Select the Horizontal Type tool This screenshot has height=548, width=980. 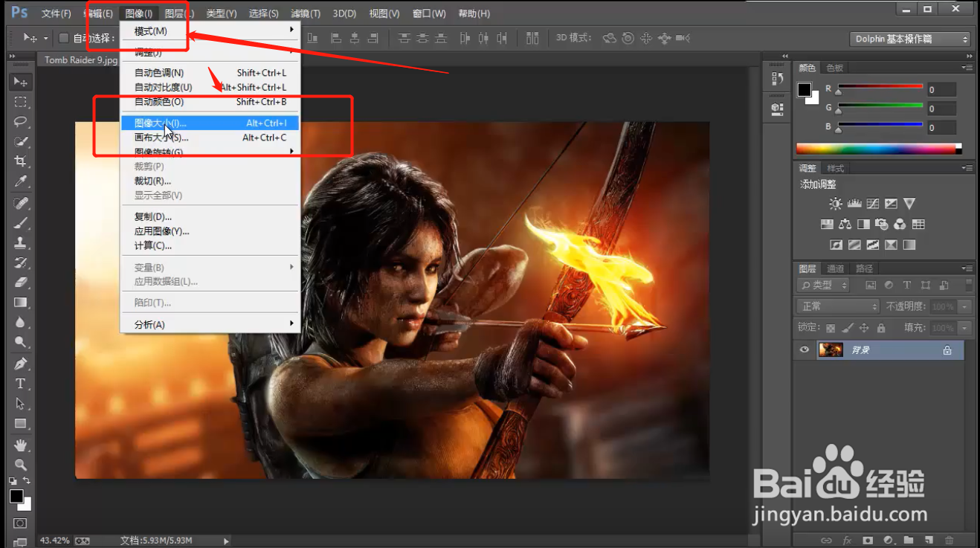point(21,384)
